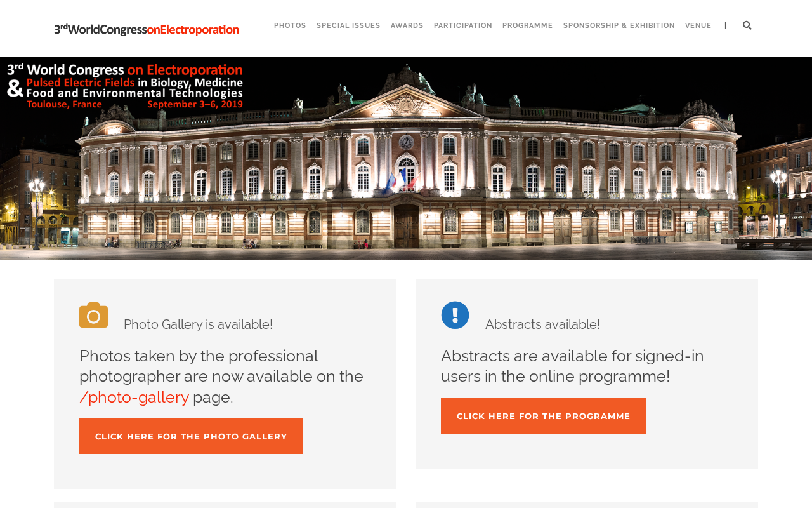Click the separator bar beside Venue

point(726,25)
